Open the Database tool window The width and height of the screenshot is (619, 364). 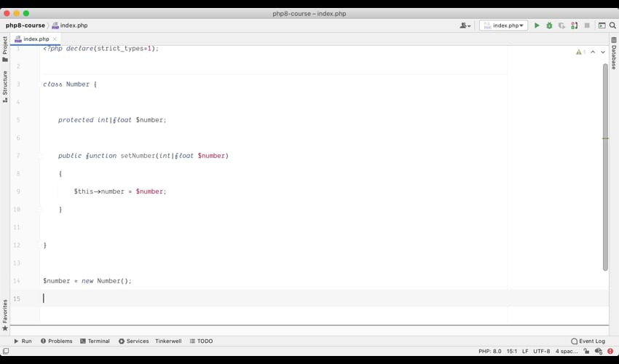[614, 53]
